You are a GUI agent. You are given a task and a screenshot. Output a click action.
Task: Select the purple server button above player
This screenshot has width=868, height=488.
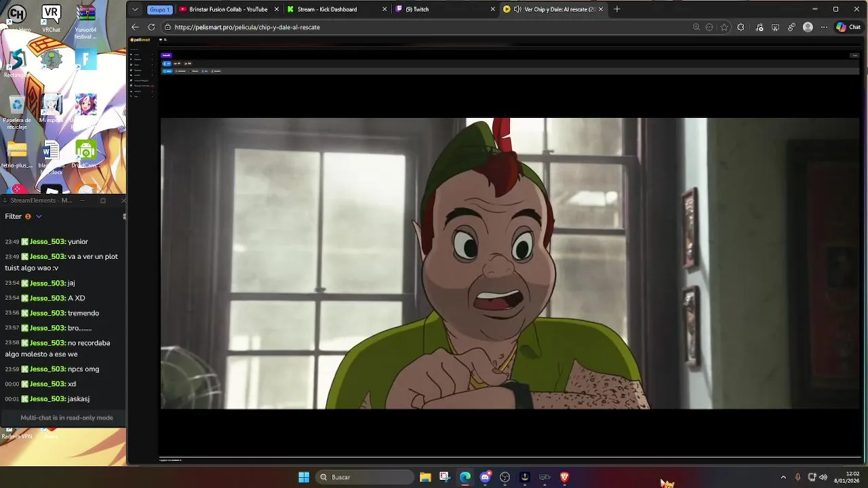click(166, 55)
